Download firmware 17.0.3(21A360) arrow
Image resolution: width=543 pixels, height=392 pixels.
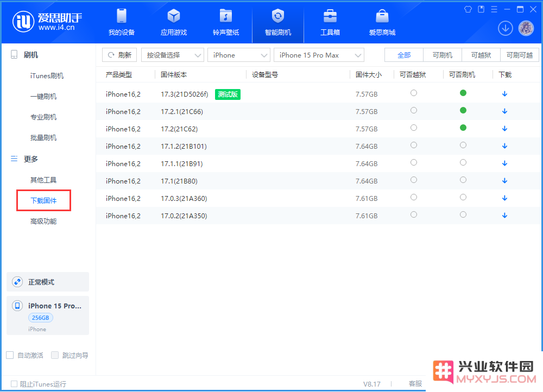(504, 198)
